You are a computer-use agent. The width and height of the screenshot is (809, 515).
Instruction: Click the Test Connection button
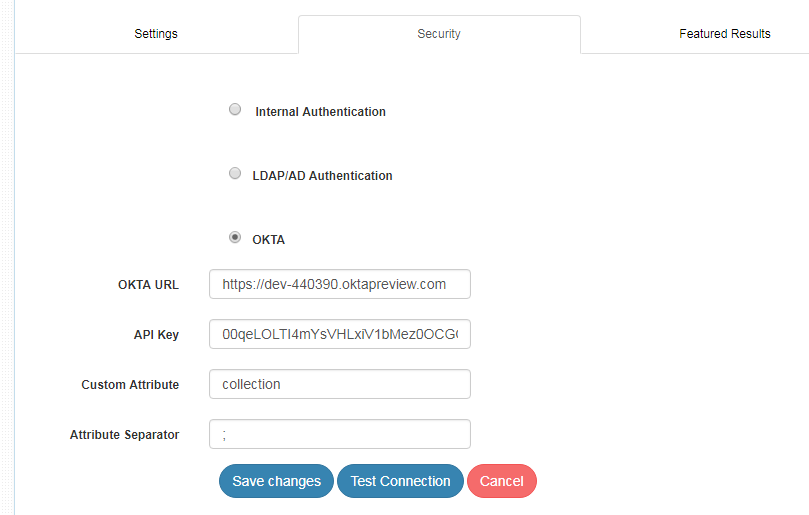point(400,481)
